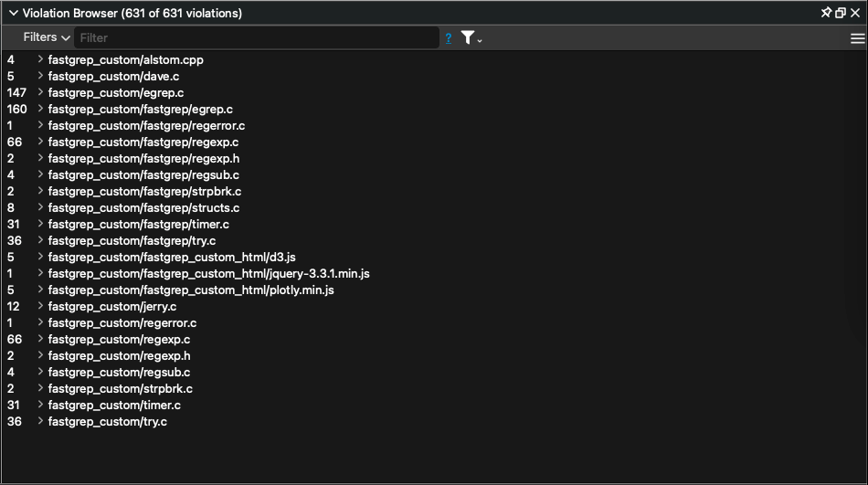Expand fastgrep_custom/egrep.c row
The image size is (868, 485).
(40, 92)
